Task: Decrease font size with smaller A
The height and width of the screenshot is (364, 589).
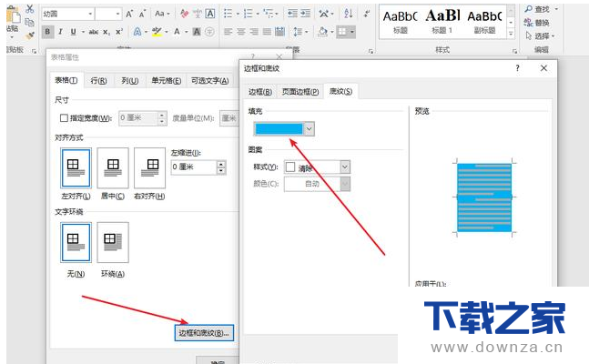Action: pos(142,15)
